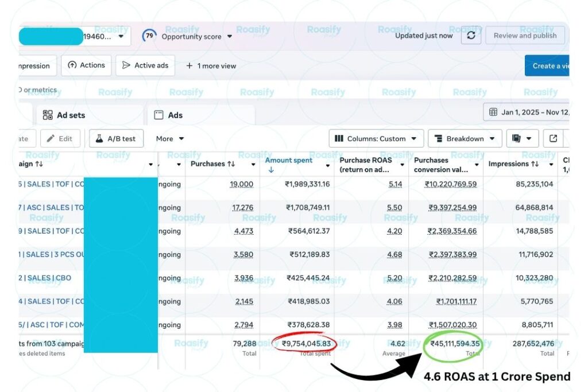Image resolution: width=588 pixels, height=392 pixels.
Task: Click the Review and publish button
Action: pyautogui.click(x=525, y=36)
